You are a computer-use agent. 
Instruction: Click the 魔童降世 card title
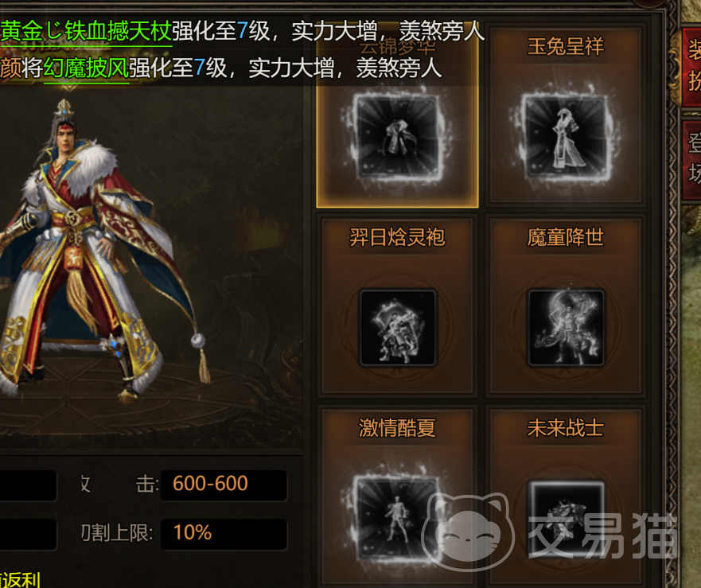[x=566, y=237]
